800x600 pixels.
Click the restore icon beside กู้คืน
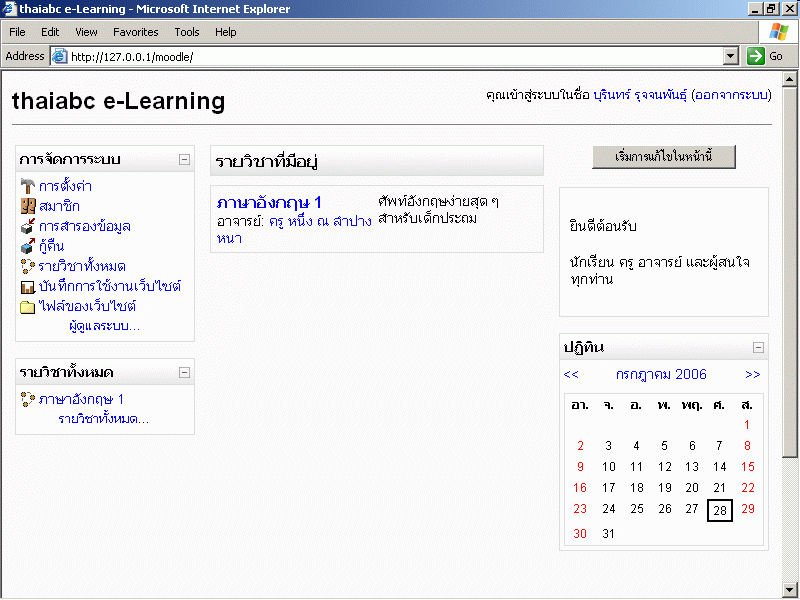click(28, 246)
